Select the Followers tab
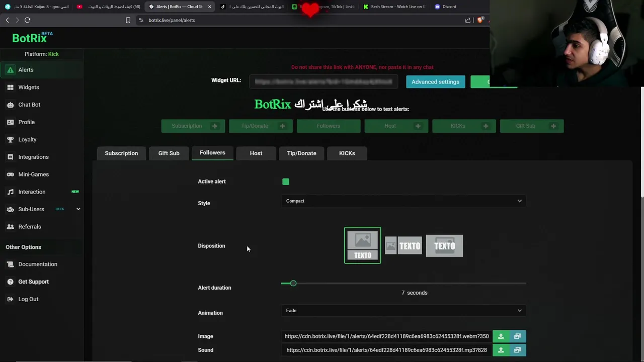The image size is (644, 362). (212, 153)
